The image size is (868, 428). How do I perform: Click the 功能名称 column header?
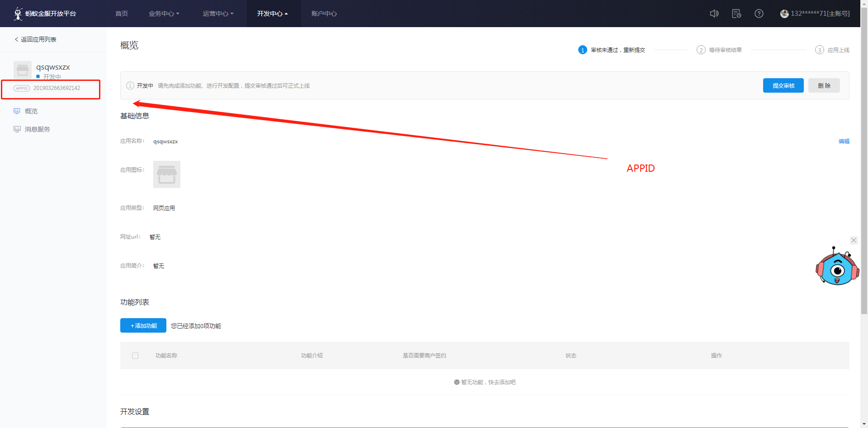tap(166, 356)
